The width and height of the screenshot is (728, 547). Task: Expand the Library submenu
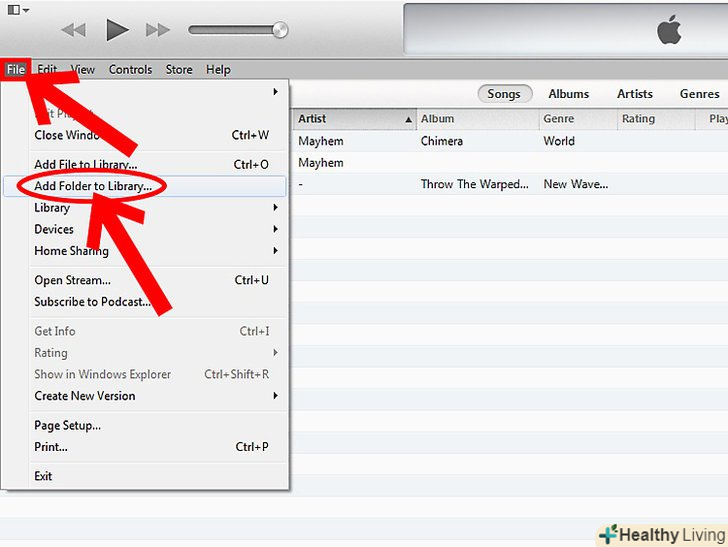tap(144, 208)
